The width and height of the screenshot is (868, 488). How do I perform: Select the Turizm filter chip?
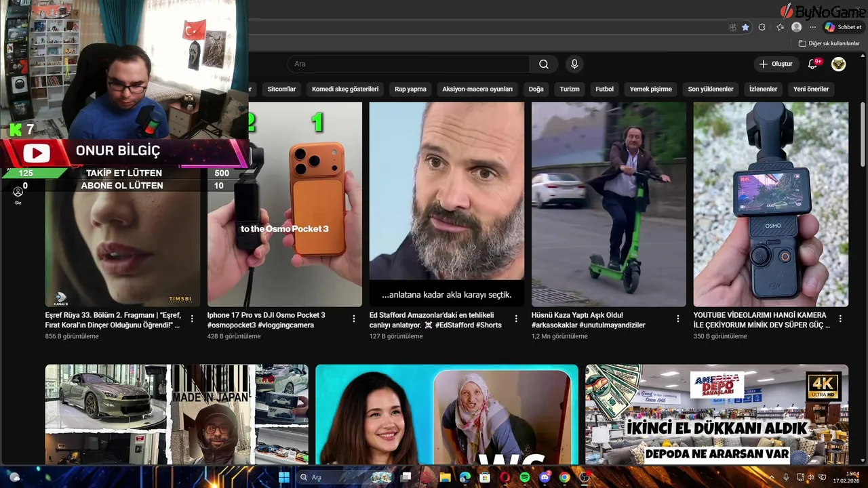coord(570,89)
